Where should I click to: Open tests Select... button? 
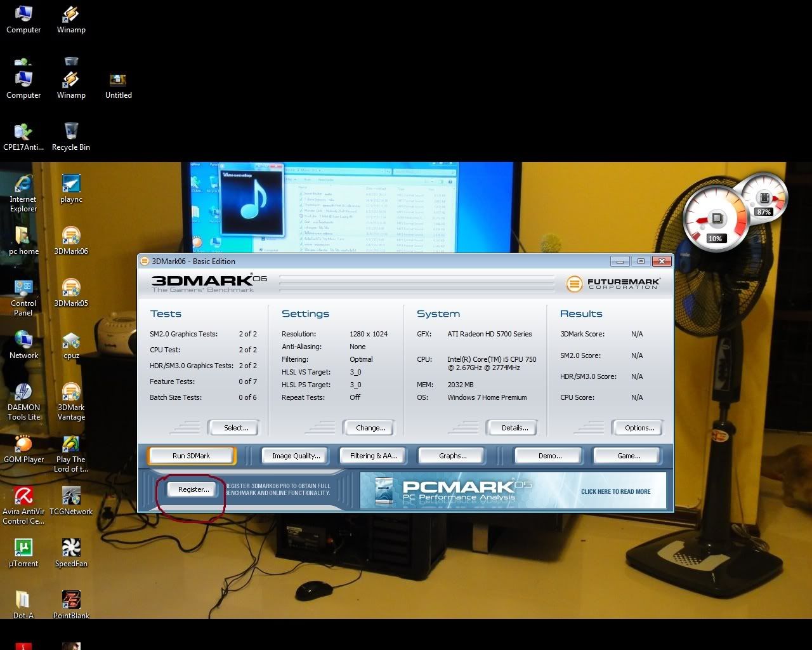point(235,428)
